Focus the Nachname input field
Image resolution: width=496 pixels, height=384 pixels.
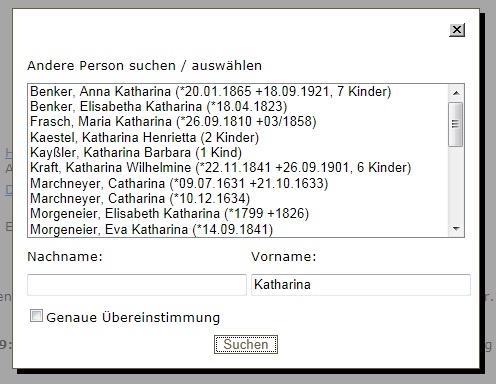[137, 285]
